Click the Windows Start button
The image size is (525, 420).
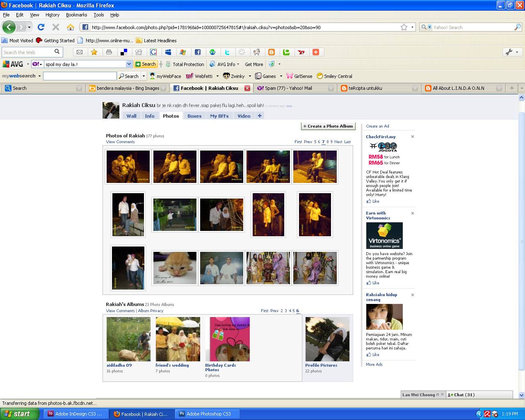20,414
